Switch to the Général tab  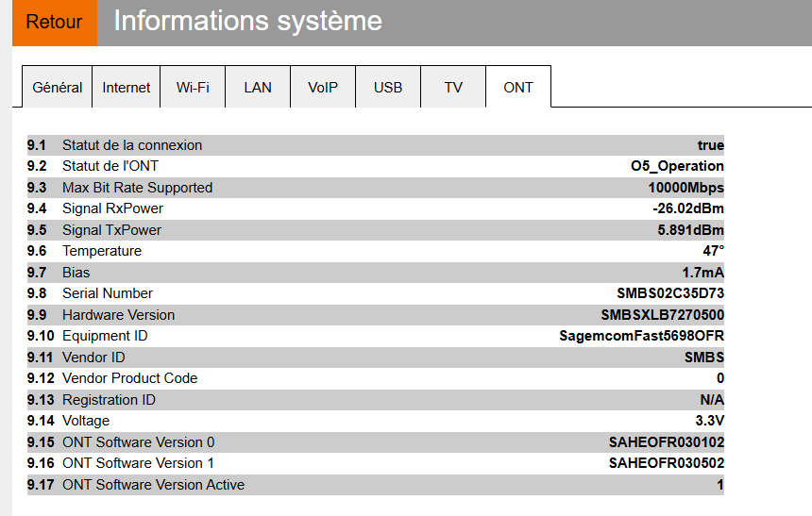pyautogui.click(x=57, y=87)
